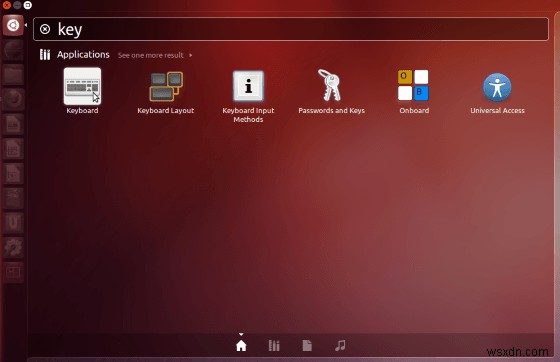The image size is (560, 362).
Task: Switch to the Home lens
Action: [241, 345]
